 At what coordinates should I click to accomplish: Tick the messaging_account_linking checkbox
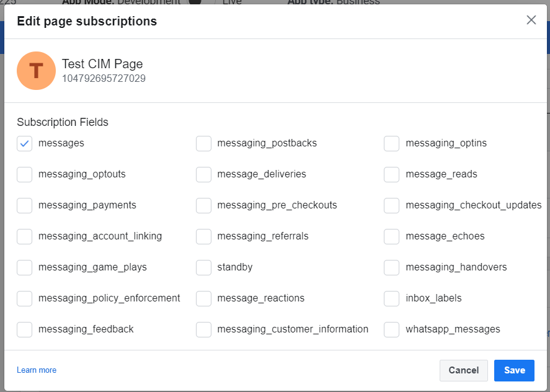pyautogui.click(x=25, y=237)
